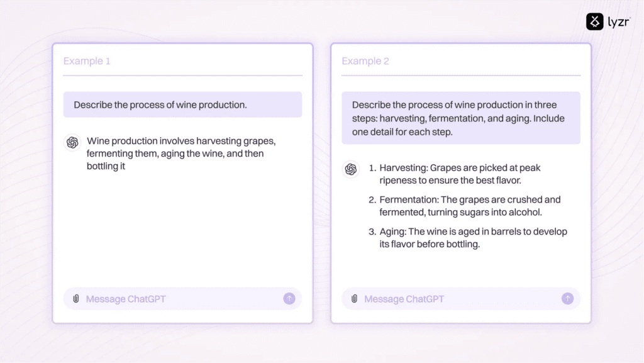This screenshot has width=644, height=363.
Task: Click the ChatGPT avatar icon in Example 2
Action: click(351, 169)
